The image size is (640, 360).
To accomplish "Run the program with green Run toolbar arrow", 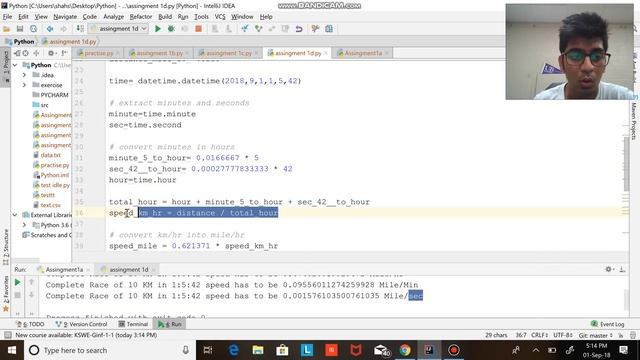I will [x=158, y=29].
